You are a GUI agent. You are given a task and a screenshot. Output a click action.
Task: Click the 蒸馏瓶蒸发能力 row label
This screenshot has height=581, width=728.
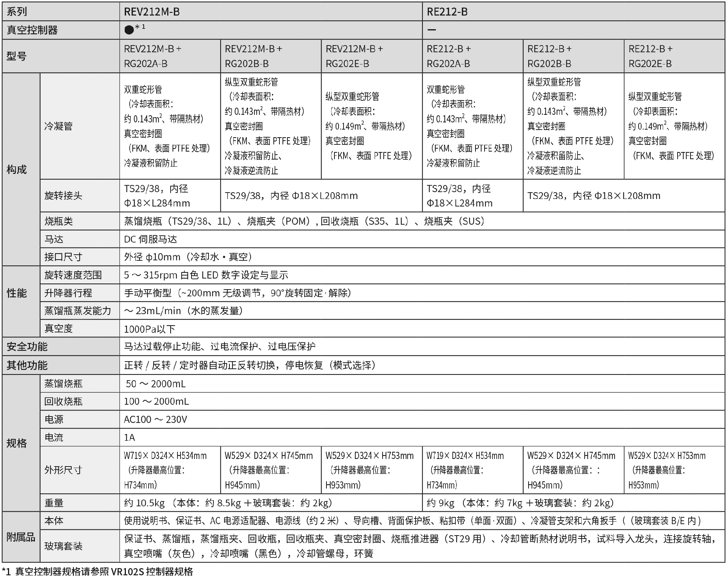pyautogui.click(x=78, y=311)
